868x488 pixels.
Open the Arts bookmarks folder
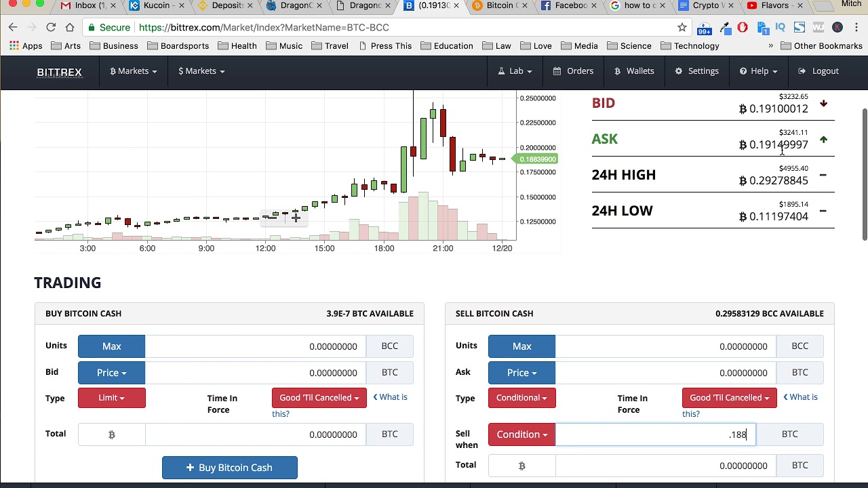tap(66, 46)
